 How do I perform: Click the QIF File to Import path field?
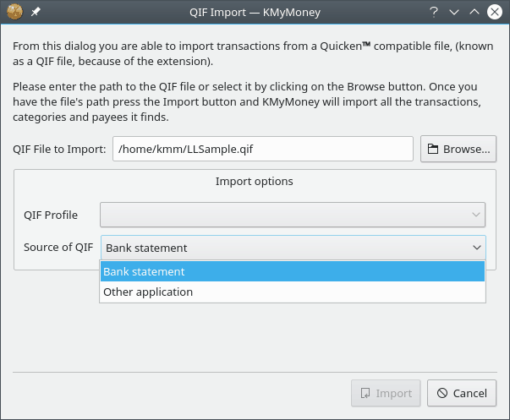263,149
